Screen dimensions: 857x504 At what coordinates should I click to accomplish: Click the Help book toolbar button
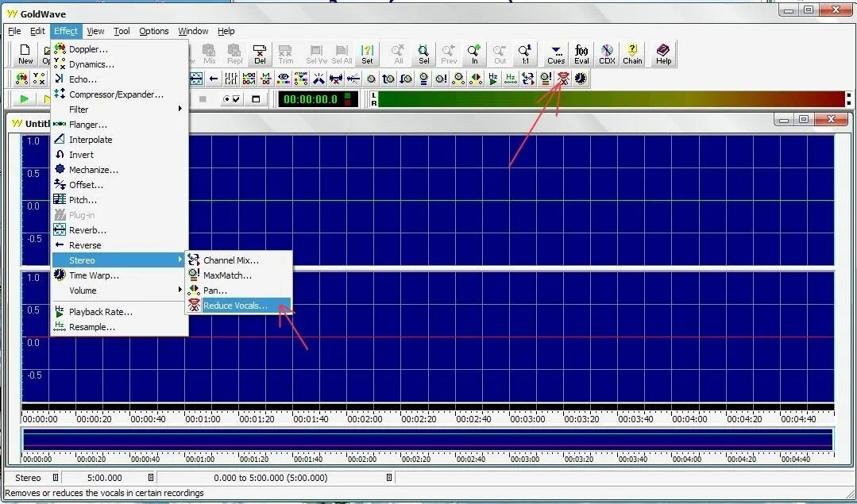pyautogui.click(x=663, y=54)
